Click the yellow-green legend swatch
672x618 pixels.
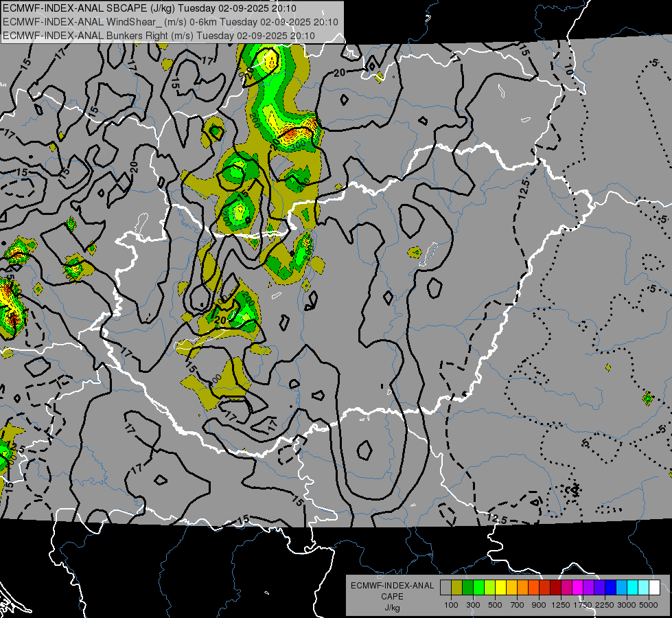tap(489, 587)
